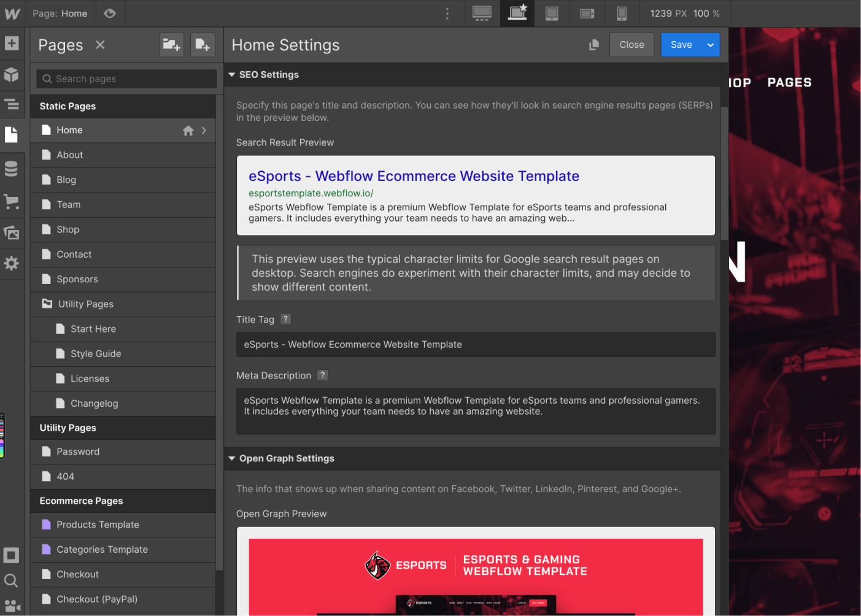Open the CMS Collections database icon
The image size is (861, 616).
click(12, 169)
